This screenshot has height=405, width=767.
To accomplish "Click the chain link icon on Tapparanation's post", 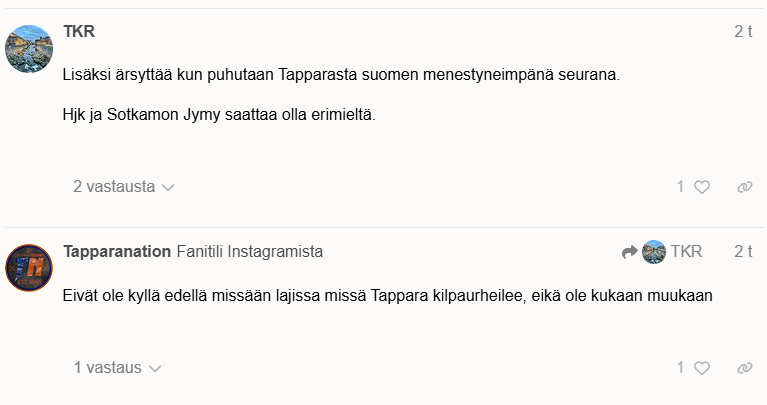I will click(x=744, y=368).
